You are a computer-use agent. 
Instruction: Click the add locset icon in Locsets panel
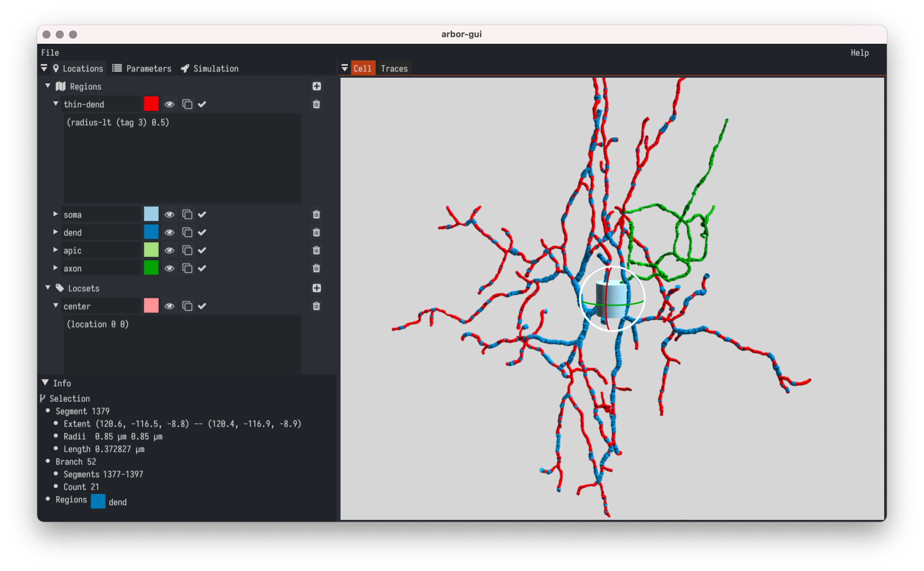(318, 288)
